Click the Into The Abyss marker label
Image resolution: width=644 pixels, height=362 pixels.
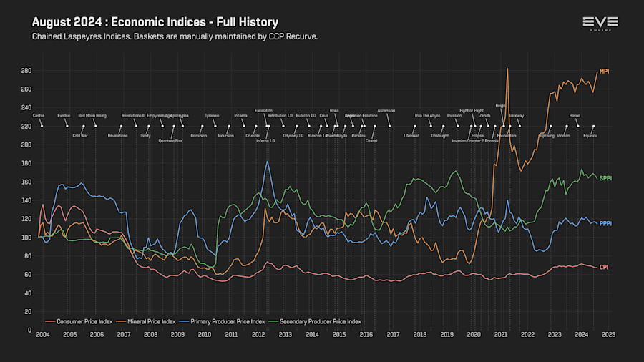point(428,116)
